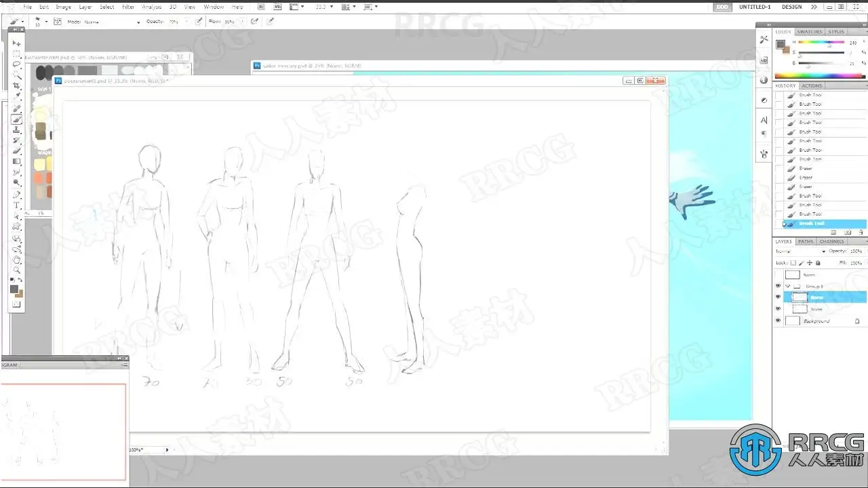Image resolution: width=868 pixels, height=488 pixels.
Task: Select the Rectangular Marquee tool
Action: tap(17, 54)
